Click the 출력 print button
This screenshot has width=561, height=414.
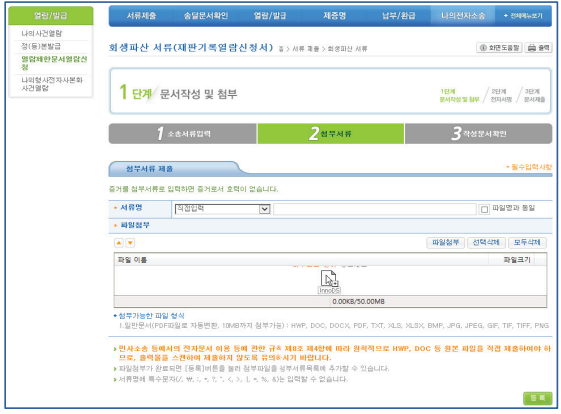pyautogui.click(x=538, y=48)
